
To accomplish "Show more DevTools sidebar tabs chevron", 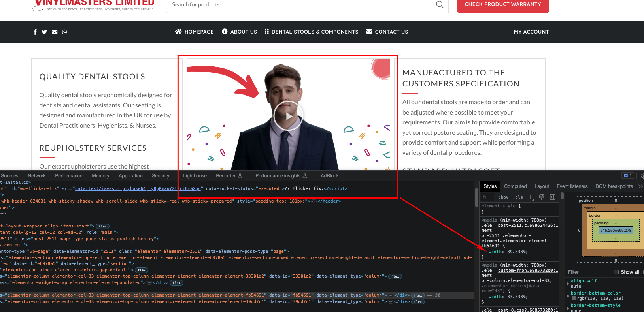I will (x=640, y=186).
